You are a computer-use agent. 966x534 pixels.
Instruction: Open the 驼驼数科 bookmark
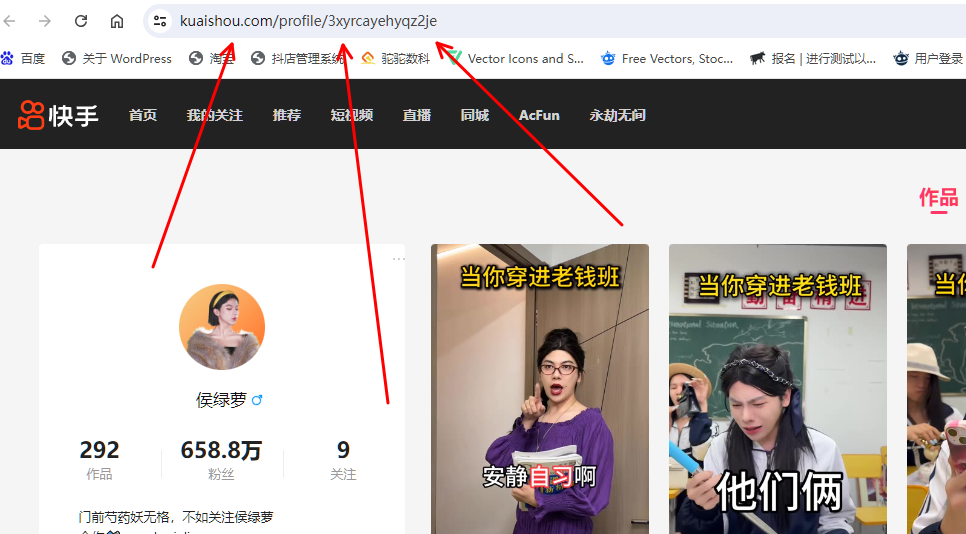(396, 59)
